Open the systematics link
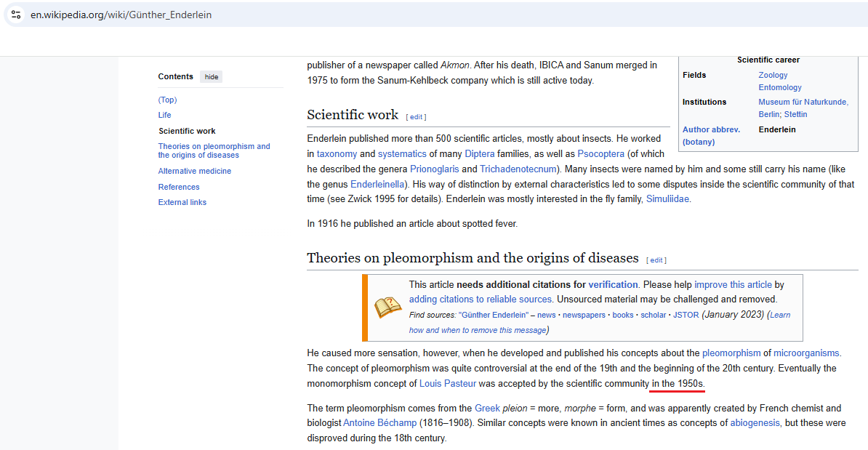Screen dimensions: 868x450 pos(402,154)
